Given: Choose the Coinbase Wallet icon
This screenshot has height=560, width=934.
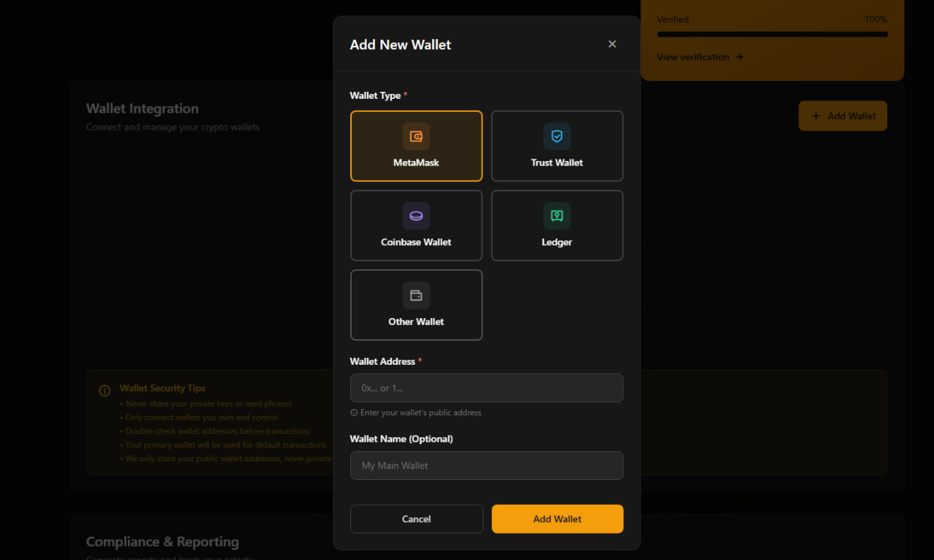Looking at the screenshot, I should [416, 215].
